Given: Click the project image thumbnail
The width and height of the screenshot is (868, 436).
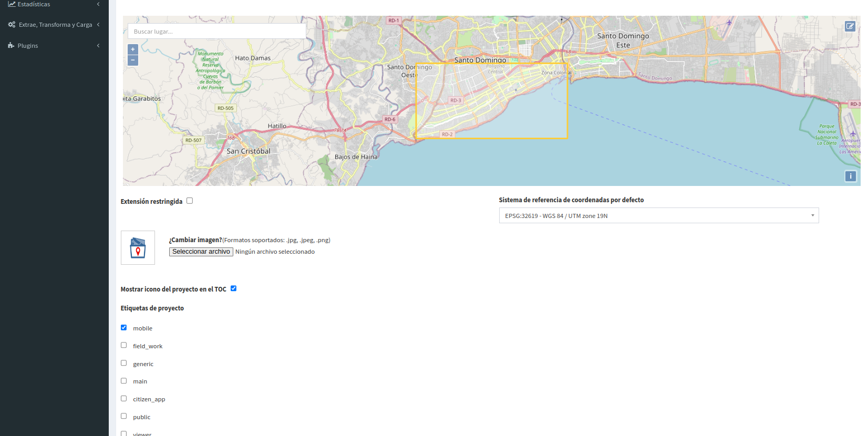Looking at the screenshot, I should coord(138,247).
